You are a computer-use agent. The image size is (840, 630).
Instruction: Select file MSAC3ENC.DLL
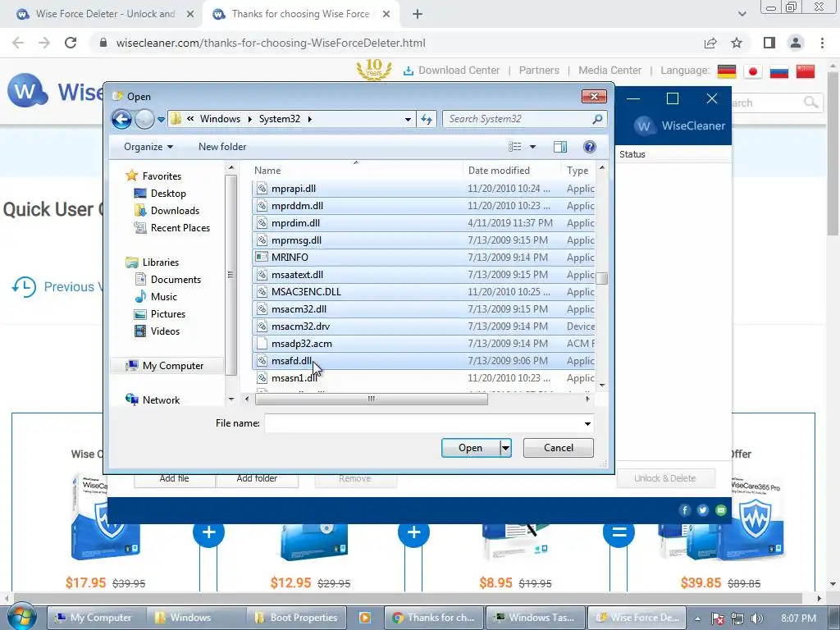click(423, 292)
